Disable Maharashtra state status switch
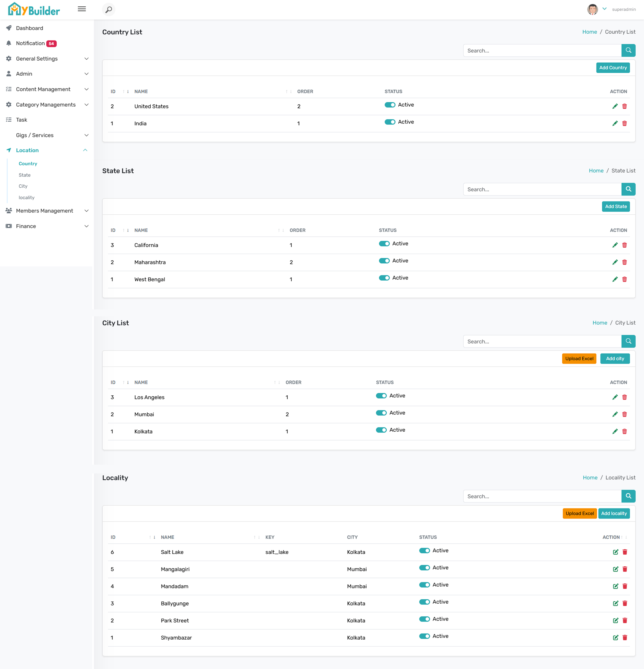The image size is (644, 669). [x=384, y=261]
